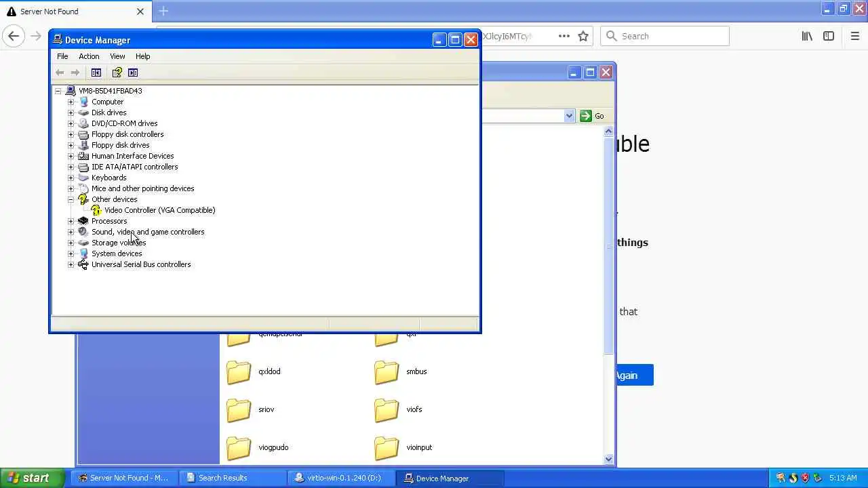Viewport: 868px width, 488px height.
Task: Open the qxldod folder icon in Explorer
Action: pos(238,371)
